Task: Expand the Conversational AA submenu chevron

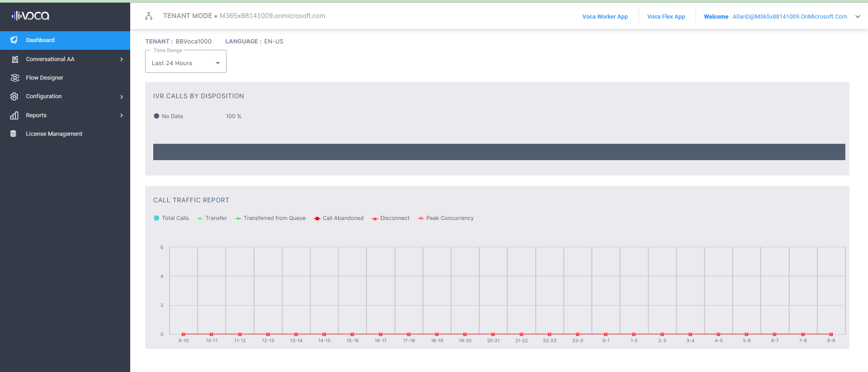Action: tap(122, 59)
